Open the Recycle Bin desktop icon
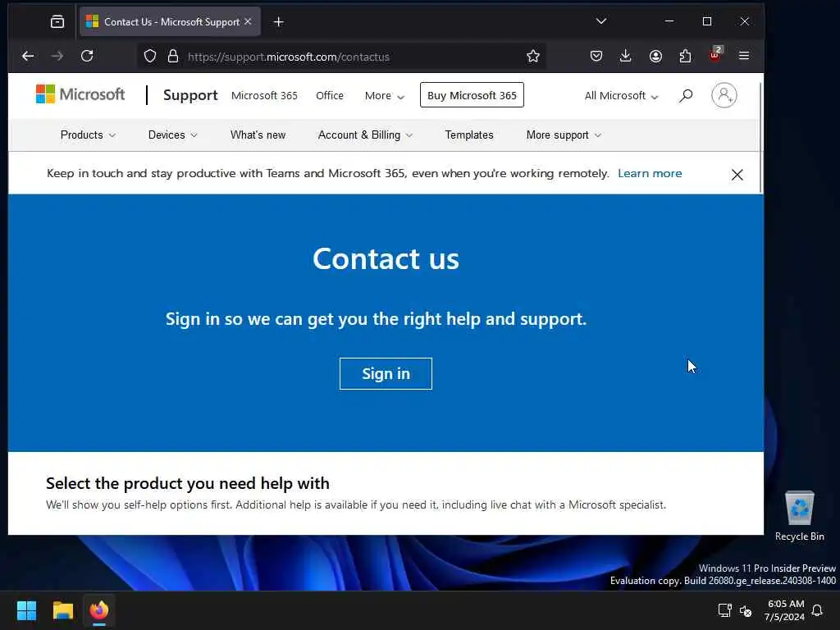Image resolution: width=840 pixels, height=630 pixels. (799, 517)
